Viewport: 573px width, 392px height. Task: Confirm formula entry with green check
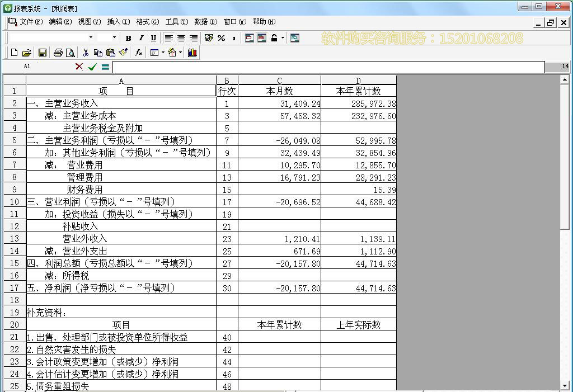click(x=92, y=67)
